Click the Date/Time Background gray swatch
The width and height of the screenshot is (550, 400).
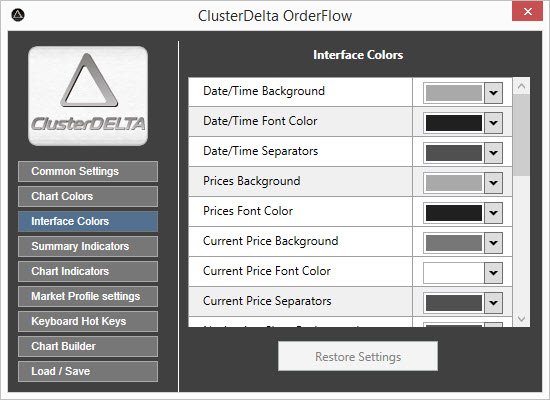point(454,93)
